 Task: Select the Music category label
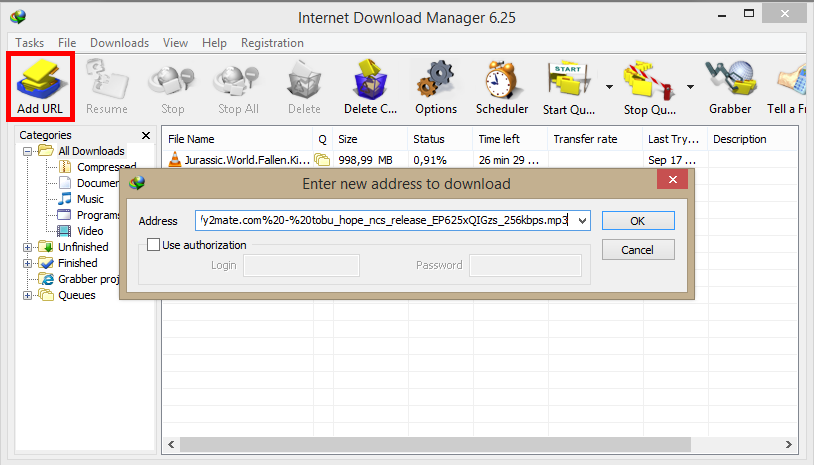tap(90, 199)
